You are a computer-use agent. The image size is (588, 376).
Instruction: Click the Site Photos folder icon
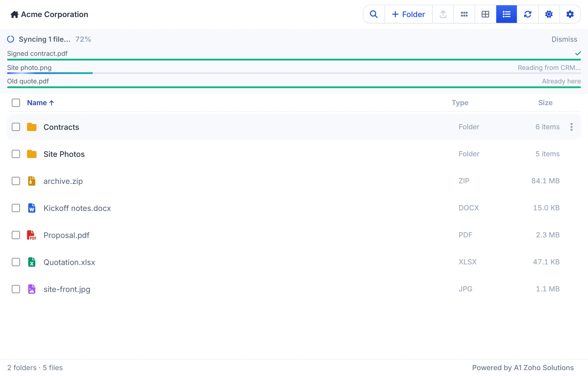32,154
